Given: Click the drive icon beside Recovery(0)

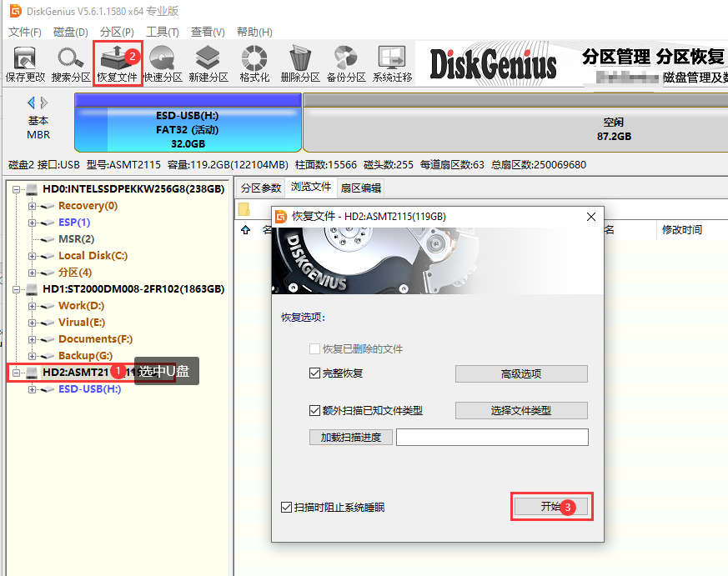Looking at the screenshot, I should [47, 206].
